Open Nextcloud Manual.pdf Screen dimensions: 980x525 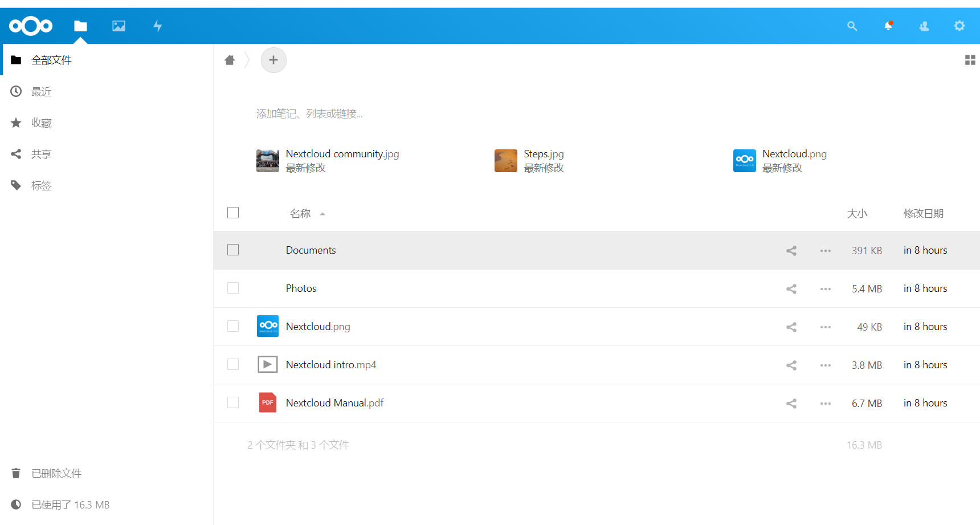click(x=334, y=403)
